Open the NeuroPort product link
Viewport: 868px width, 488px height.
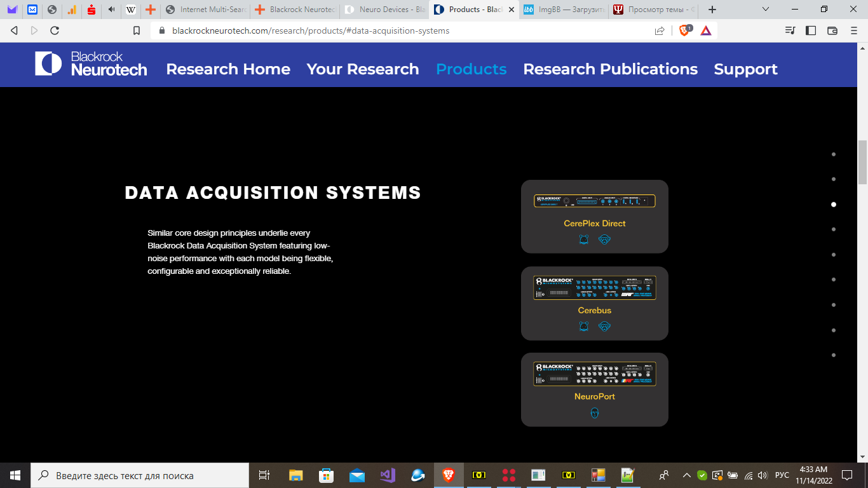tap(595, 396)
